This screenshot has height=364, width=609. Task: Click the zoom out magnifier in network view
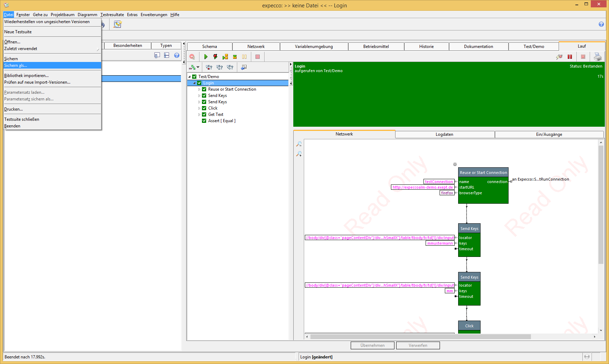[299, 144]
